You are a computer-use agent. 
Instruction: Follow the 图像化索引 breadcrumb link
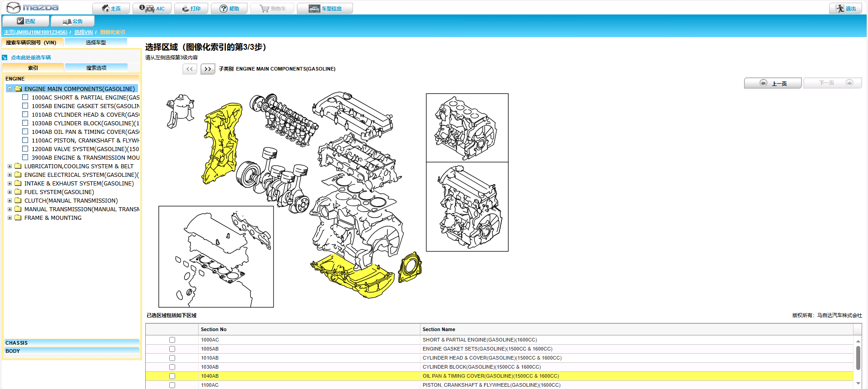tap(112, 32)
